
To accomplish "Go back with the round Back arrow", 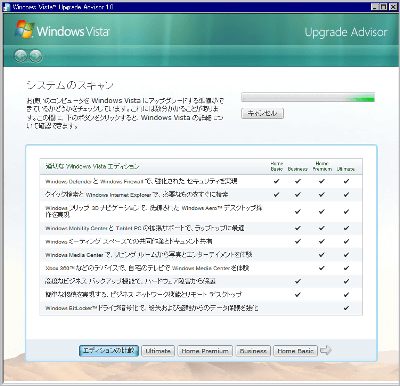I will tap(20, 56).
